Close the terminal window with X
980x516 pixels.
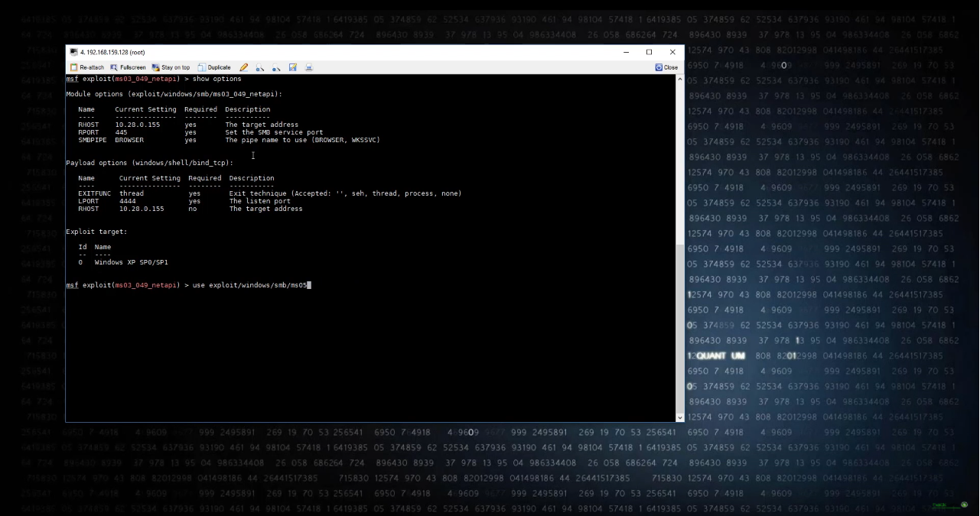click(x=672, y=52)
